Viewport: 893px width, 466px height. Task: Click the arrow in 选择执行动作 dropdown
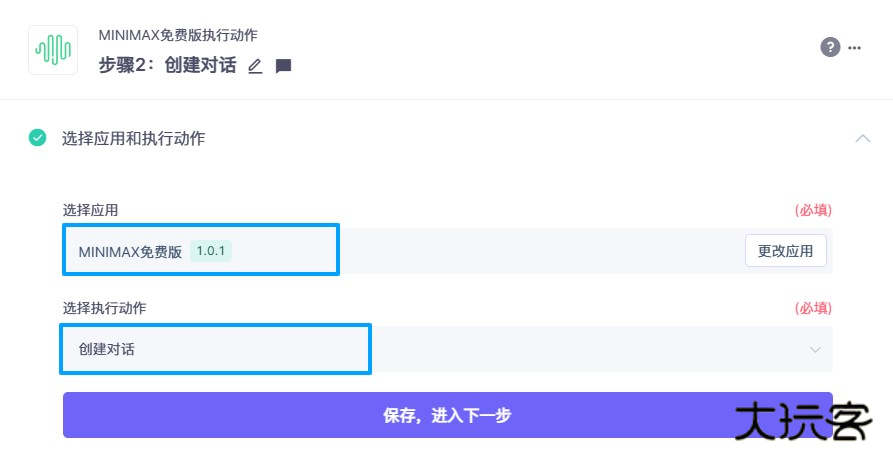[815, 350]
